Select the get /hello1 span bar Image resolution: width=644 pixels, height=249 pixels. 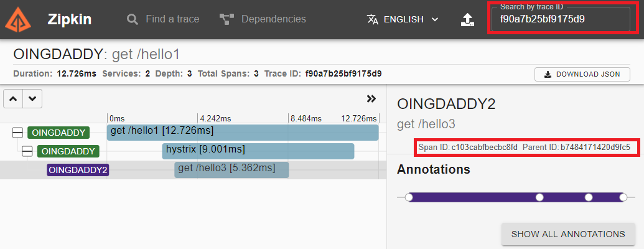pyautogui.click(x=242, y=133)
